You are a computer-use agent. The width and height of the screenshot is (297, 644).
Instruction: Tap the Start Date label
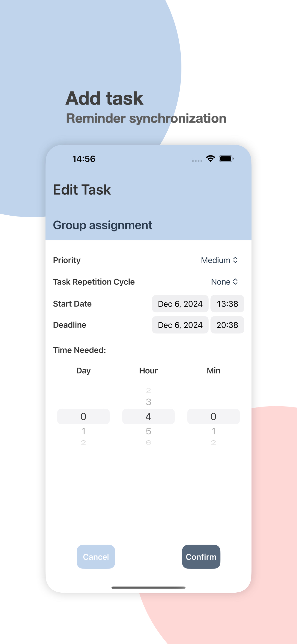(x=72, y=304)
